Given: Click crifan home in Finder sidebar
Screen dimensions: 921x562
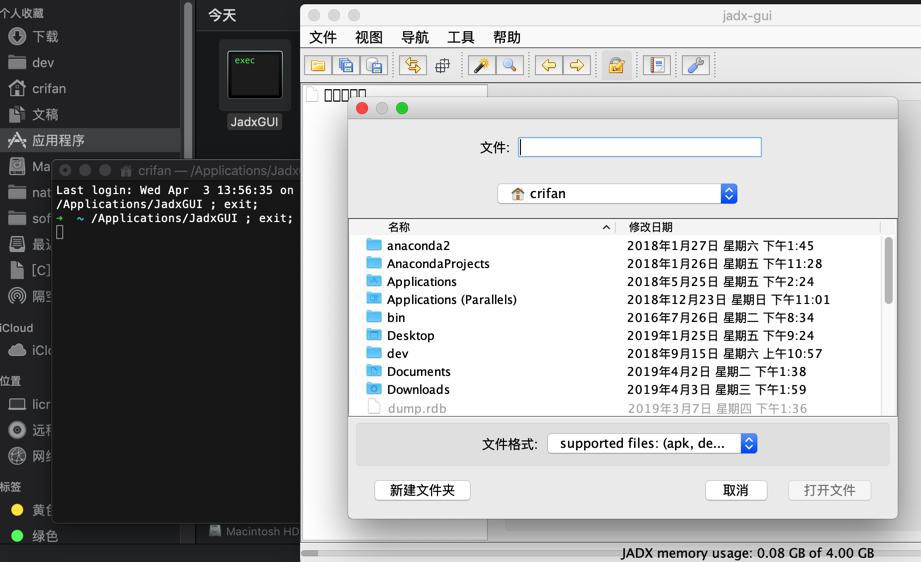Looking at the screenshot, I should (x=49, y=89).
